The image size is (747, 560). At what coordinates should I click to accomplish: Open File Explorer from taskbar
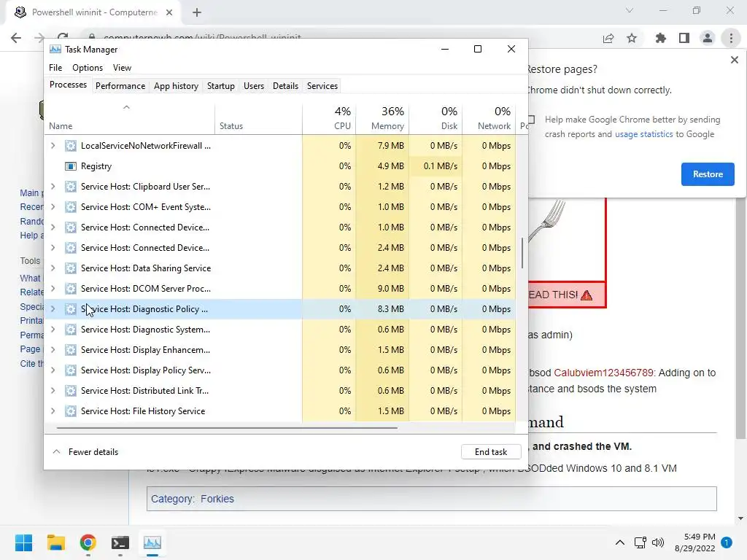click(x=55, y=542)
